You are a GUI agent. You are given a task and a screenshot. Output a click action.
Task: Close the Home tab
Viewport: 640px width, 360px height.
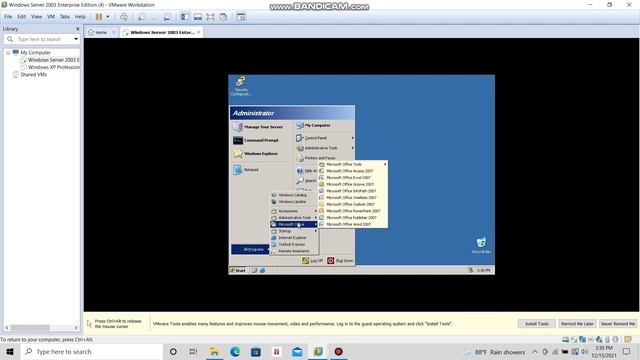pos(114,32)
